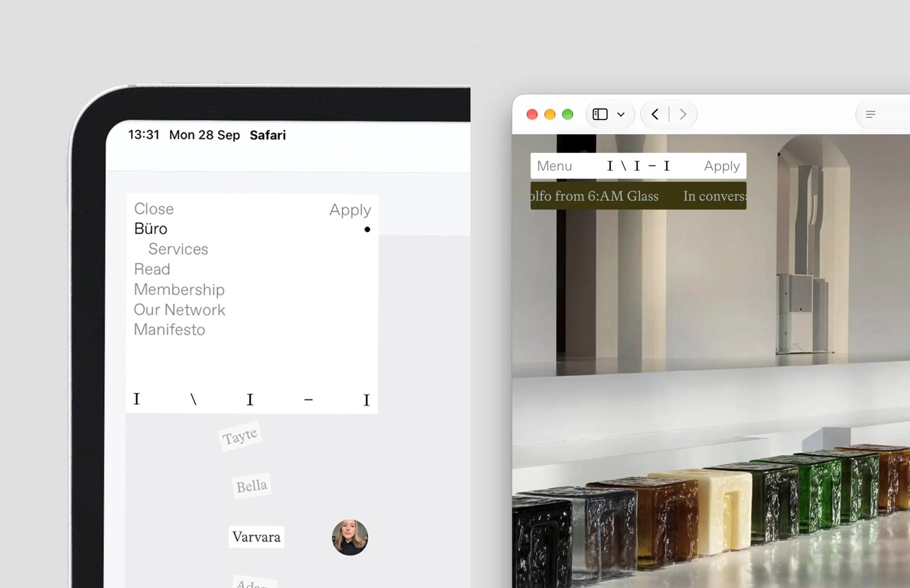Open sidebar options dropdown chevron
This screenshot has height=588, width=910.
click(x=621, y=115)
